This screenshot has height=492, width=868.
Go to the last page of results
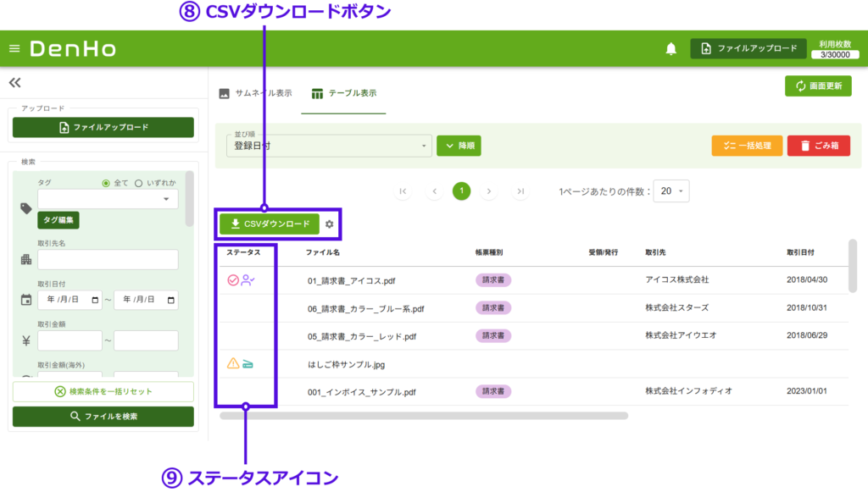click(520, 191)
